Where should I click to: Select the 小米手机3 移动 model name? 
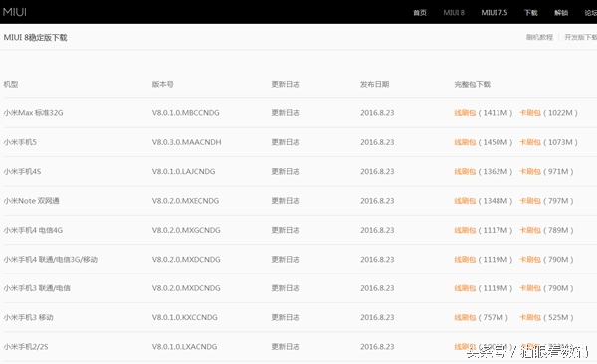(28, 317)
